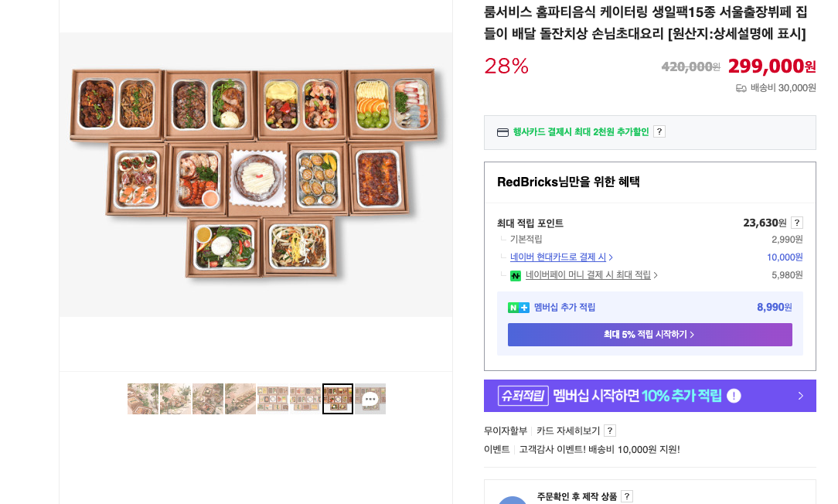Click the delivery truck icon beside 배송비
The width and height of the screenshot is (838, 504).
[741, 88]
